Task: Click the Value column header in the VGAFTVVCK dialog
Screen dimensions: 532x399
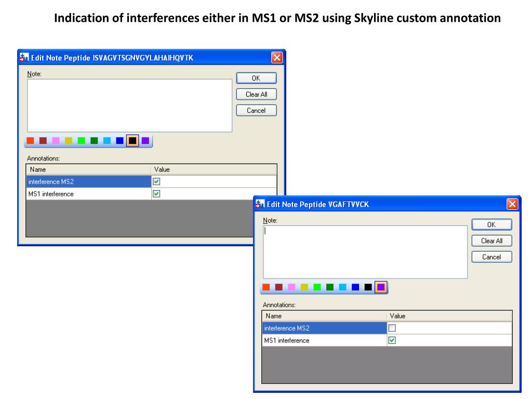Action: coord(449,316)
